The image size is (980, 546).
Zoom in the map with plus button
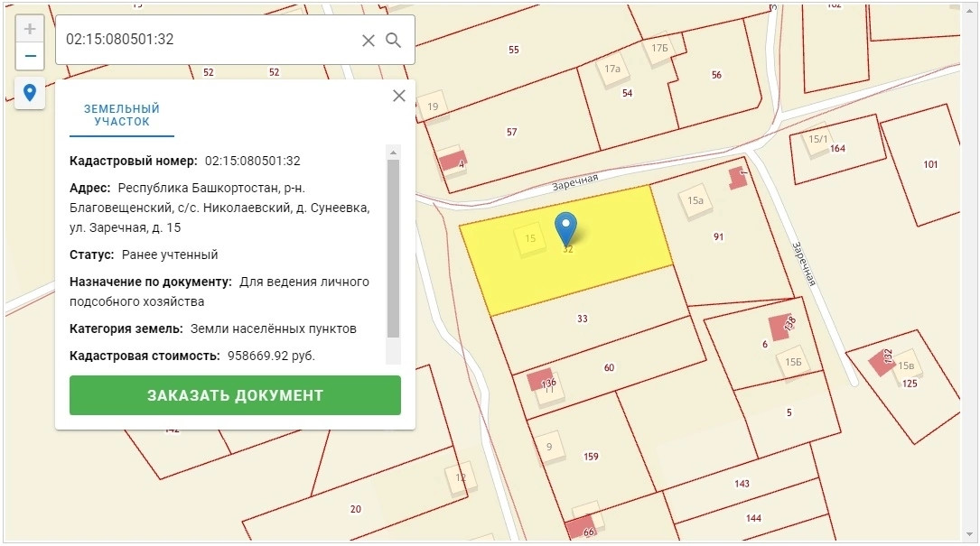30,29
